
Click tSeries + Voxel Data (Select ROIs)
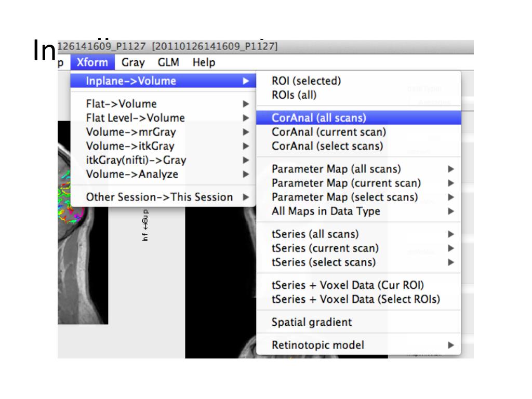pos(358,299)
